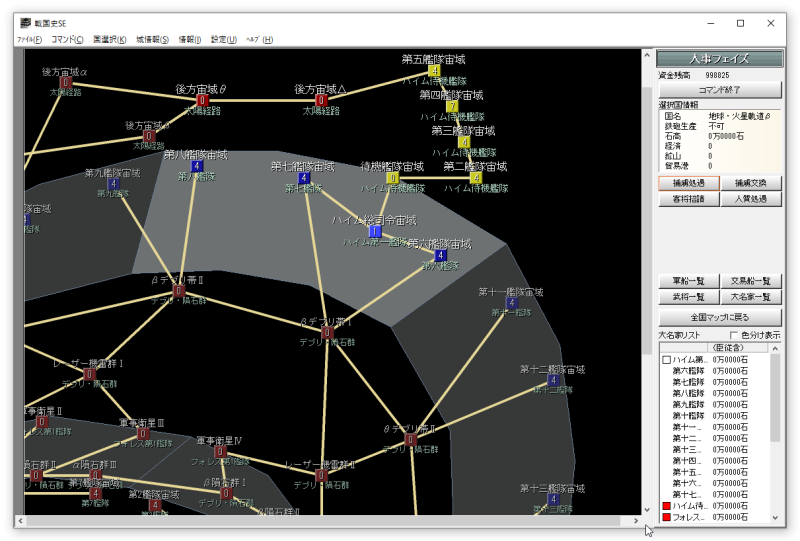Click the 捕虜交換 button
The width and height of the screenshot is (800, 541).
point(751,183)
